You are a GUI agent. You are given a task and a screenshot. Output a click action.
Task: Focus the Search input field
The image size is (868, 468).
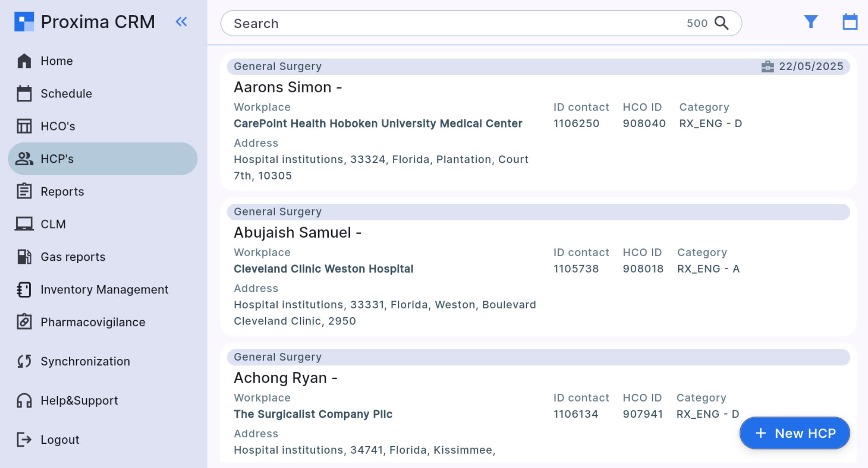click(455, 23)
